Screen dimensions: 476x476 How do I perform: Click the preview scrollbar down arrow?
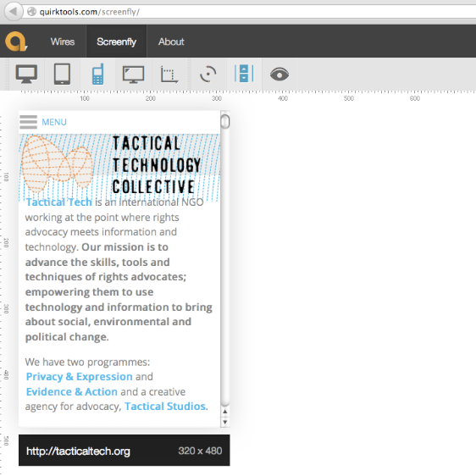(225, 422)
